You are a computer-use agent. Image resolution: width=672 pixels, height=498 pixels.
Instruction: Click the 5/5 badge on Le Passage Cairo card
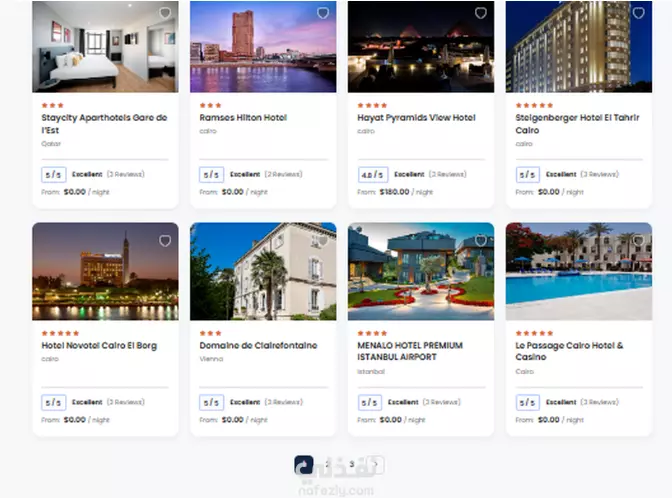click(527, 402)
